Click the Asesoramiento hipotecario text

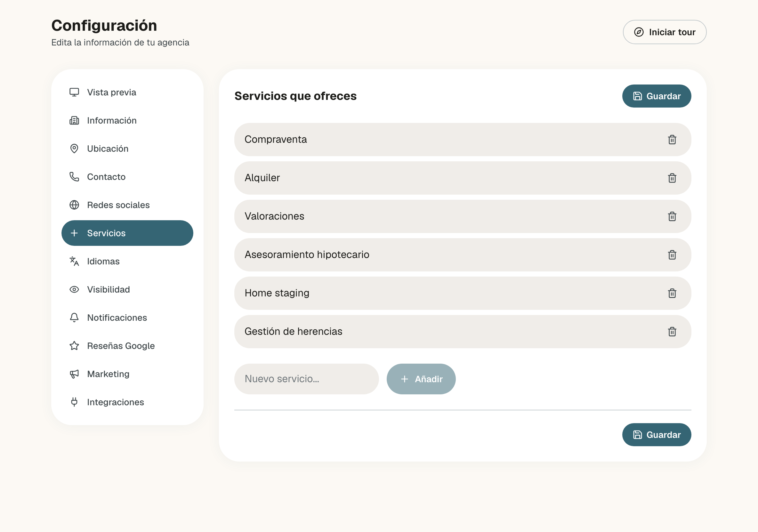point(307,254)
